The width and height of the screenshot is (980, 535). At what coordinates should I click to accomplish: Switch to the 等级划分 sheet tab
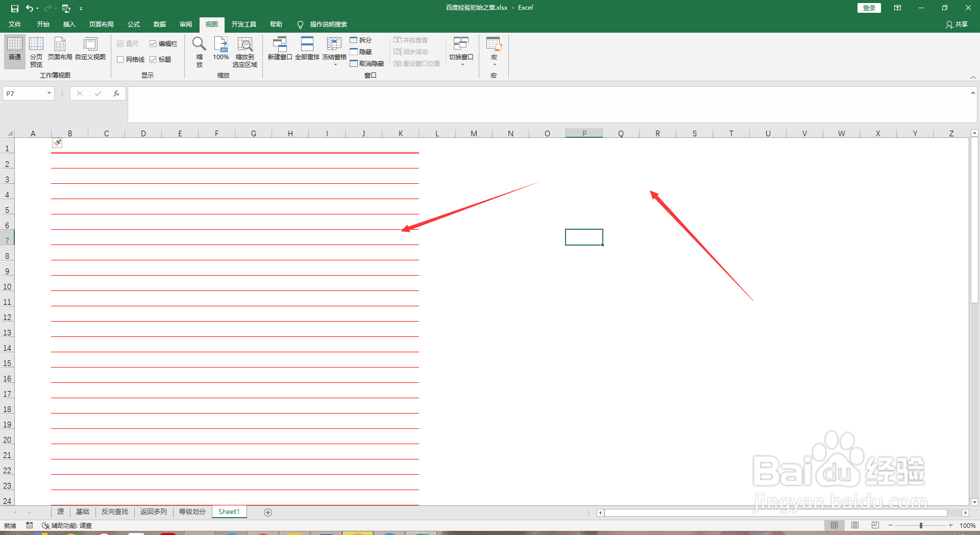tap(192, 512)
